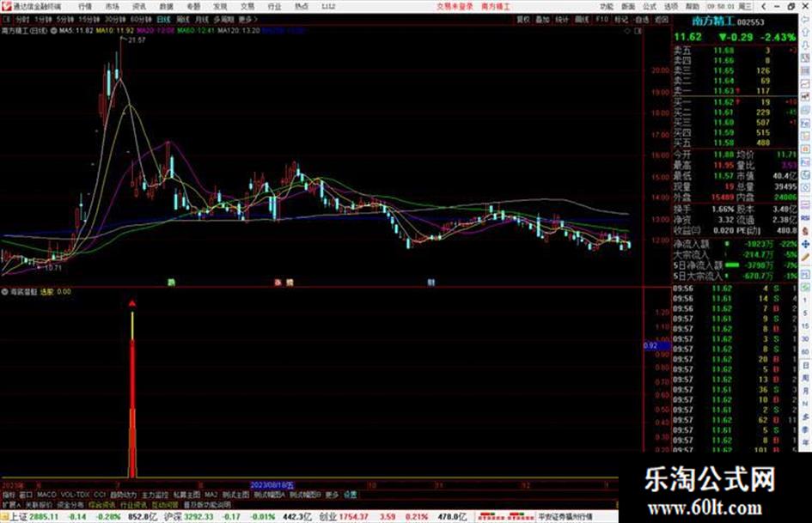Click the pencil draw icon in right sidebar

[x=805, y=258]
